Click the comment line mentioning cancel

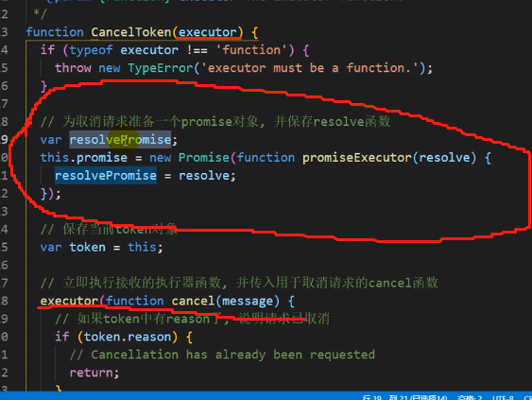click(239, 283)
